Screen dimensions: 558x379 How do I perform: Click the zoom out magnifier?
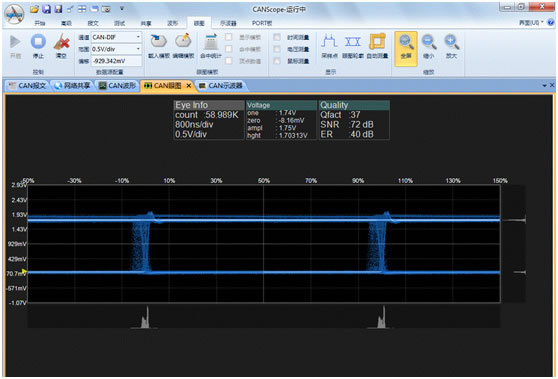[x=429, y=42]
